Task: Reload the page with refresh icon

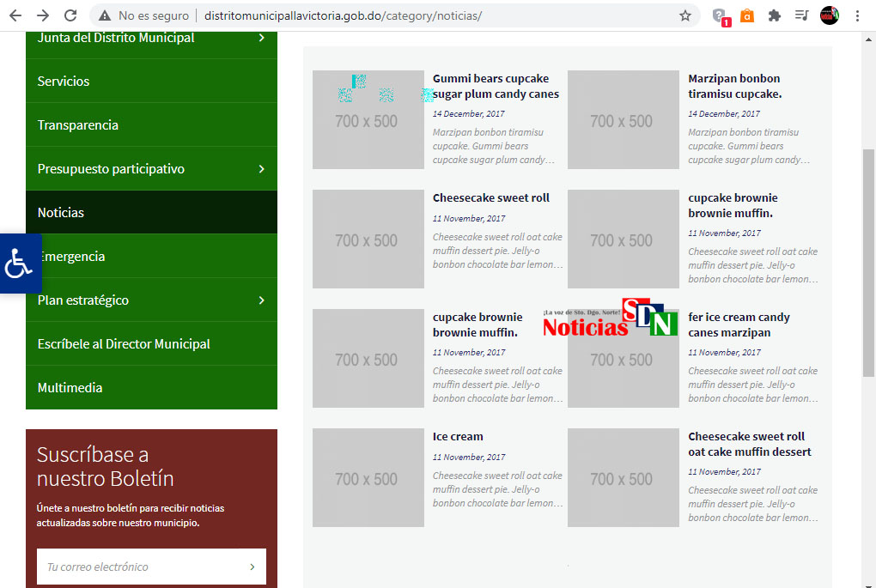Action: (x=70, y=15)
